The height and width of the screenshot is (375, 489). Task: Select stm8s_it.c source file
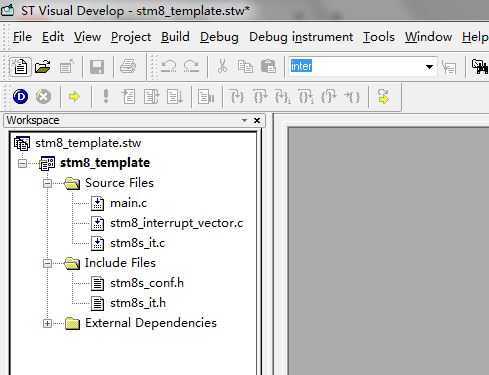tap(138, 243)
